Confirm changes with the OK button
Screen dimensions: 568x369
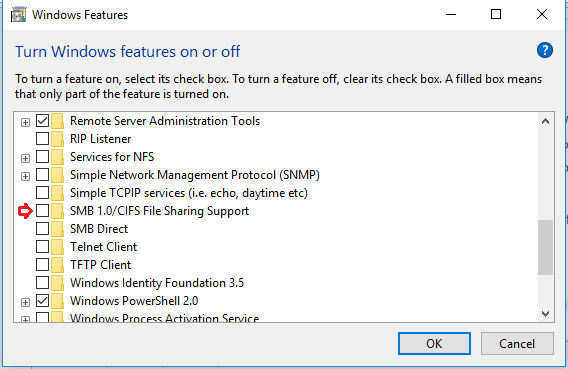(434, 343)
